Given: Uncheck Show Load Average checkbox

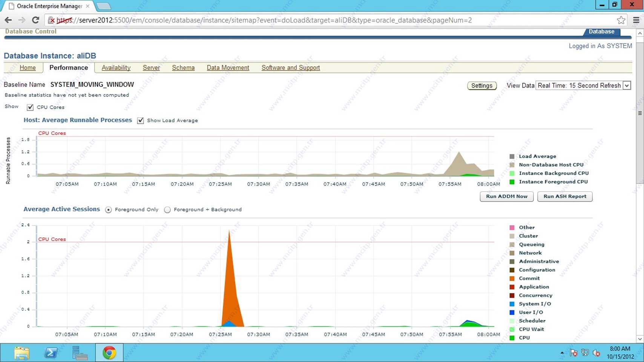Looking at the screenshot, I should click(x=140, y=121).
